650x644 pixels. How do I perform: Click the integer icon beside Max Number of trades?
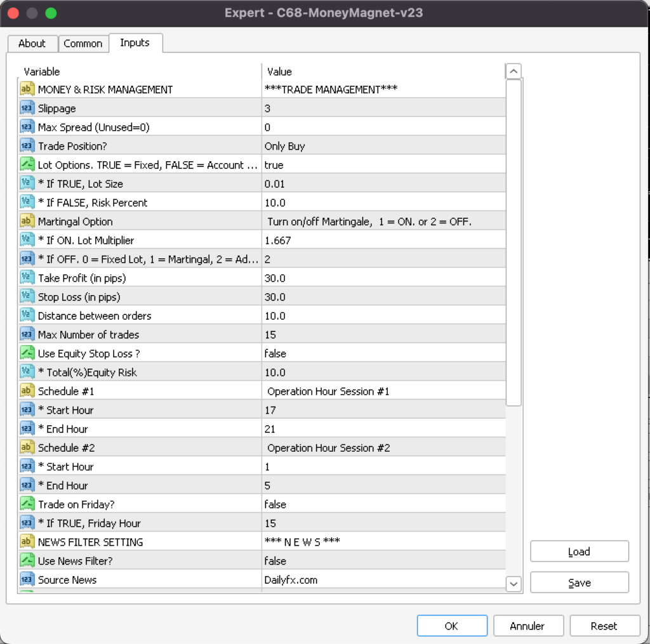27,334
